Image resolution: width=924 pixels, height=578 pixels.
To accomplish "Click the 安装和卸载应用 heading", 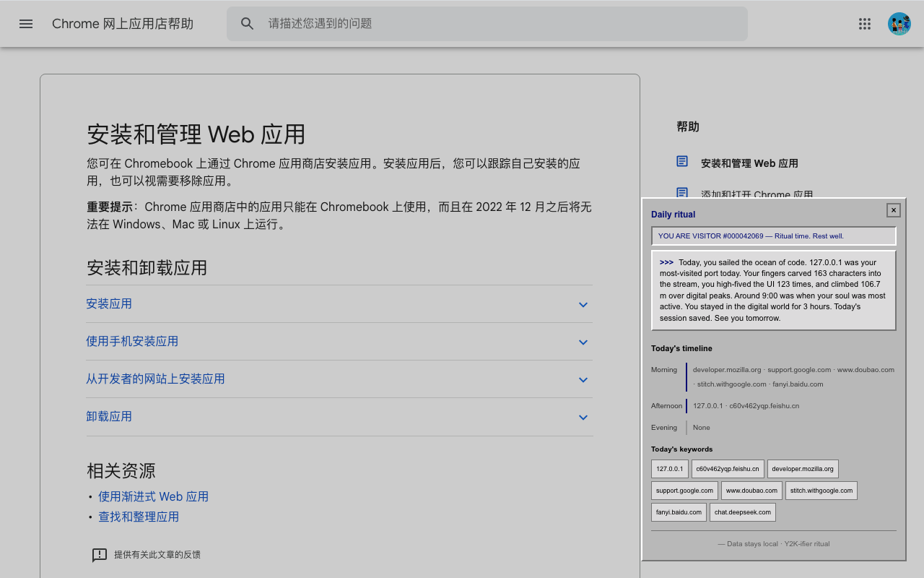I will pyautogui.click(x=147, y=268).
